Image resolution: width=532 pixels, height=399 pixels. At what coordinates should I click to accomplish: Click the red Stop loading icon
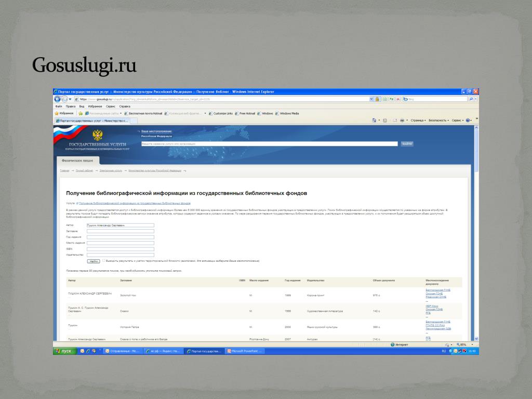tap(398, 99)
